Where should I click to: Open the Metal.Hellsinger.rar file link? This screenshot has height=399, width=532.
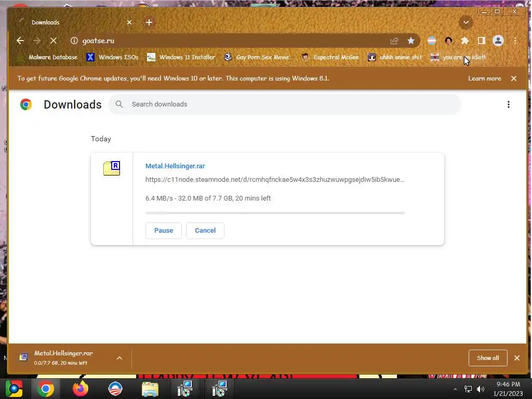tap(175, 166)
